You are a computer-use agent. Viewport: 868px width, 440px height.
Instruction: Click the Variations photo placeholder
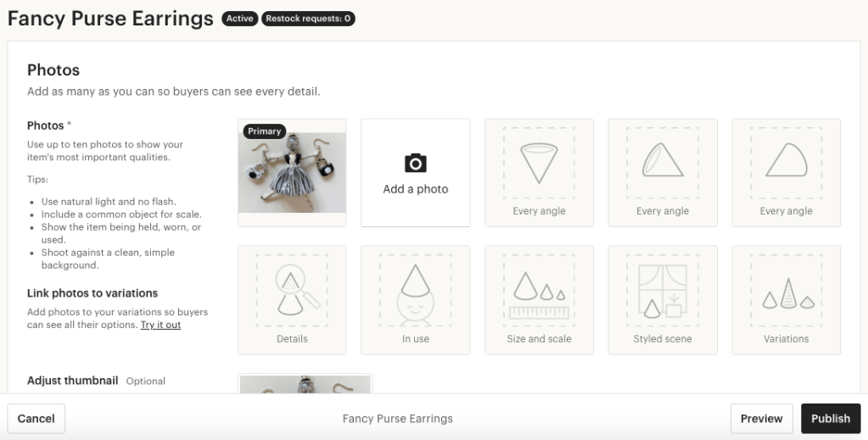point(786,299)
